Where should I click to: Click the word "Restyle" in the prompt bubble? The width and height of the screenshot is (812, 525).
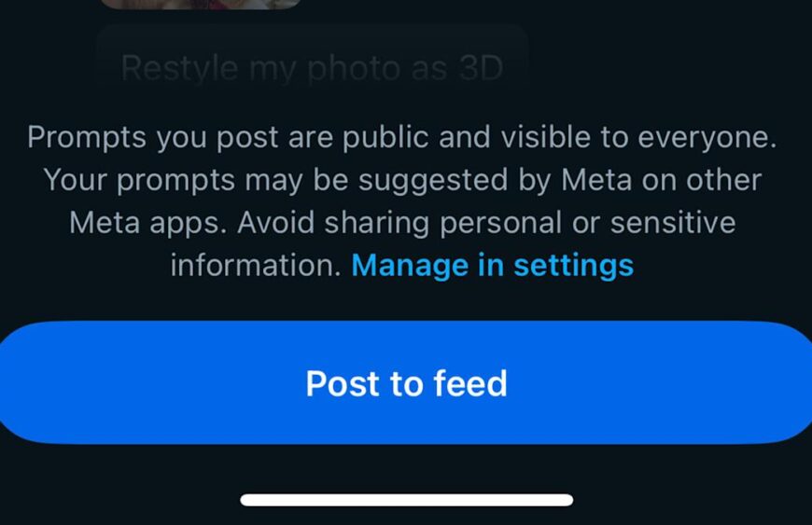(x=174, y=68)
